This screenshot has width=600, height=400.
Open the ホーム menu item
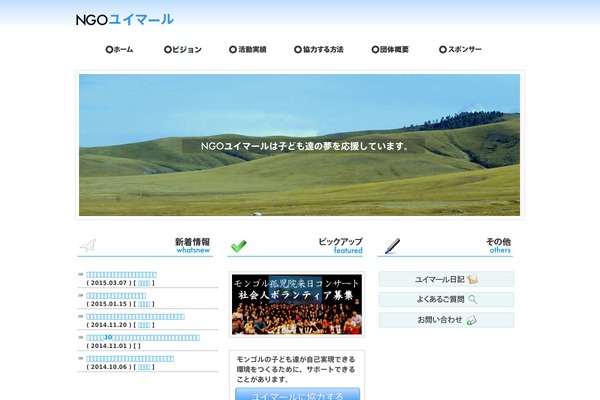(x=119, y=49)
